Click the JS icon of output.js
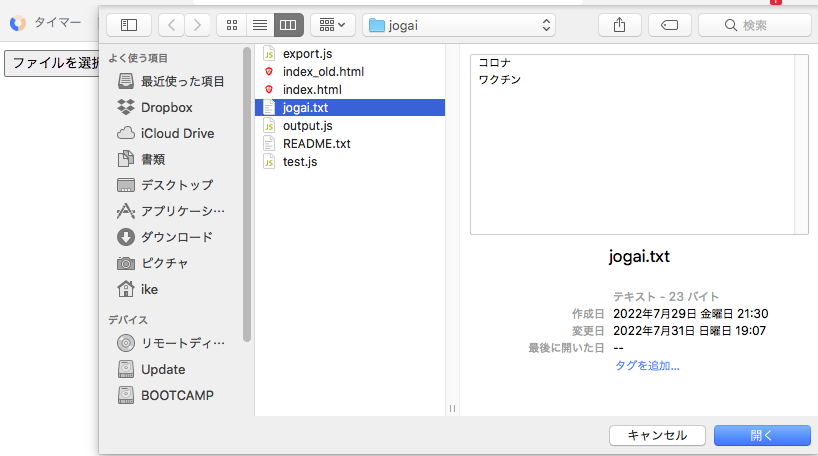This screenshot has height=456, width=818. click(x=269, y=126)
